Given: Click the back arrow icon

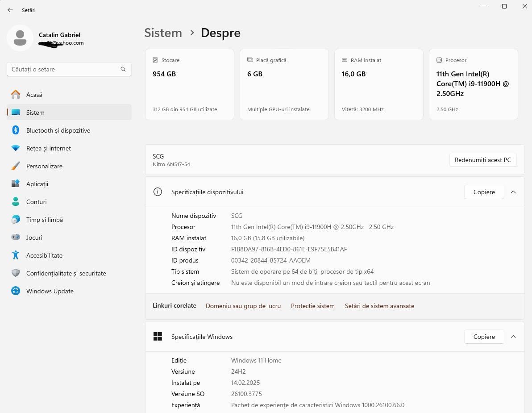Looking at the screenshot, I should click(x=10, y=10).
